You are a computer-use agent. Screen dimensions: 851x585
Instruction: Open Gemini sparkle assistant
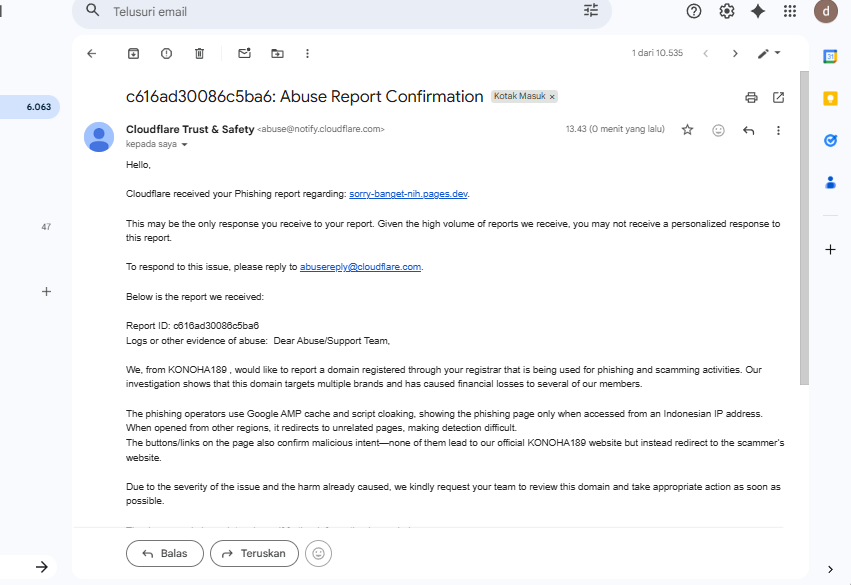tap(758, 11)
